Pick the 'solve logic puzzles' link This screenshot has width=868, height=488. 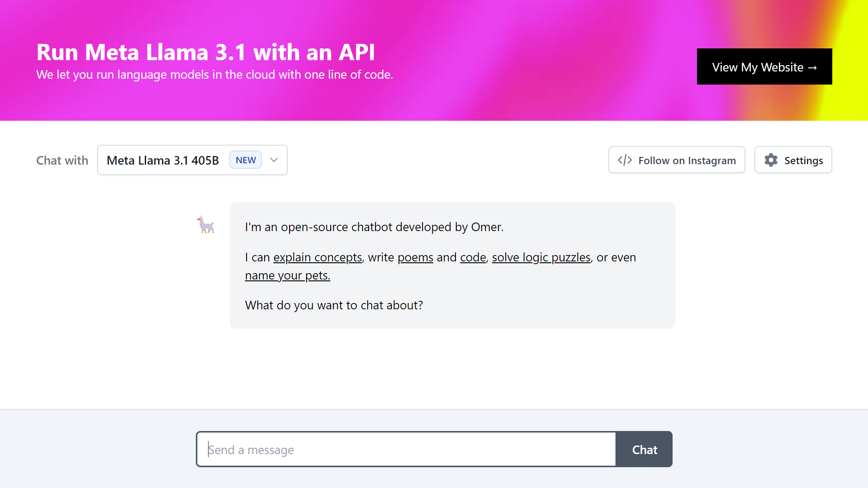click(541, 257)
